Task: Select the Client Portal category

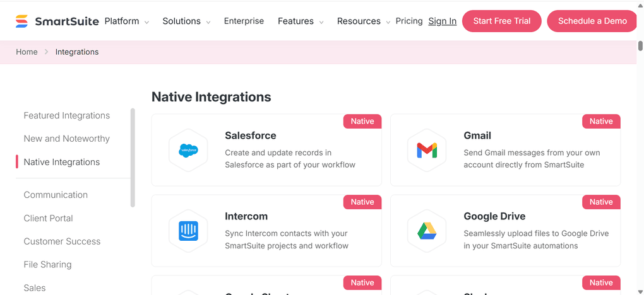Action: [x=48, y=218]
